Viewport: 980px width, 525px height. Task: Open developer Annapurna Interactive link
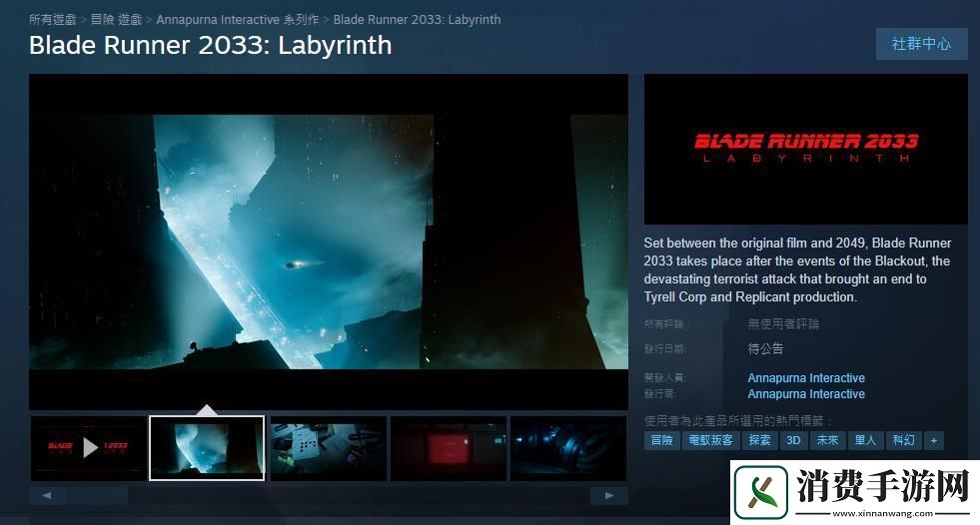point(806,377)
